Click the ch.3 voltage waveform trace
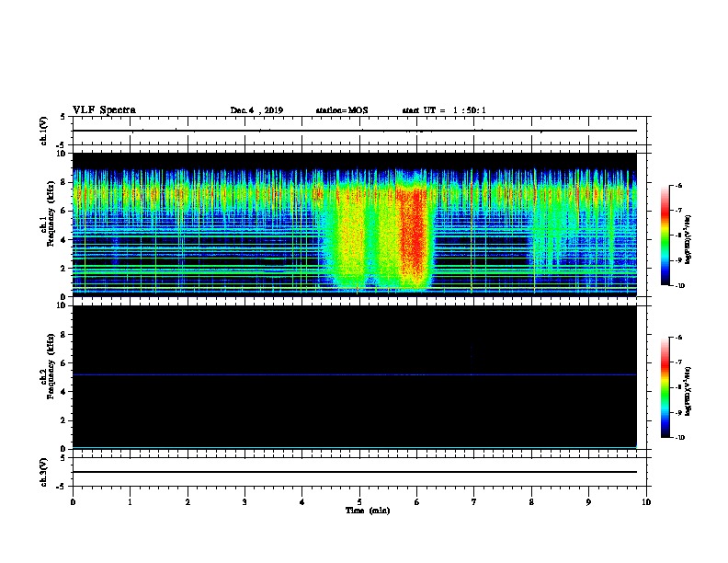 pyautogui.click(x=354, y=472)
